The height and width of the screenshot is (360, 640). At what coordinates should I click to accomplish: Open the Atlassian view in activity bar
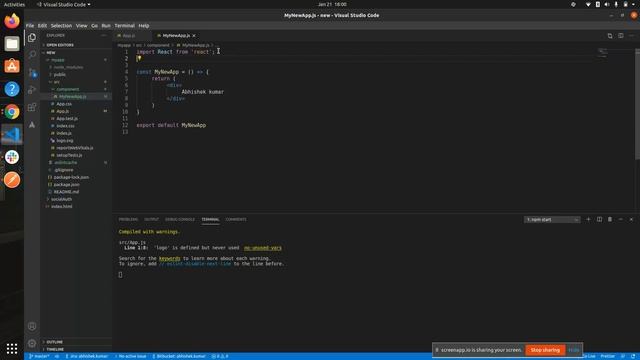pyautogui.click(x=32, y=125)
